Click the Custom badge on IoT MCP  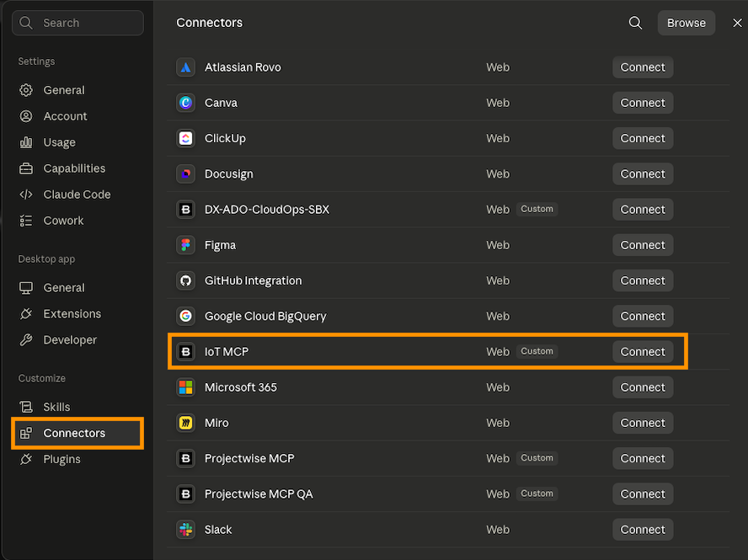click(537, 351)
